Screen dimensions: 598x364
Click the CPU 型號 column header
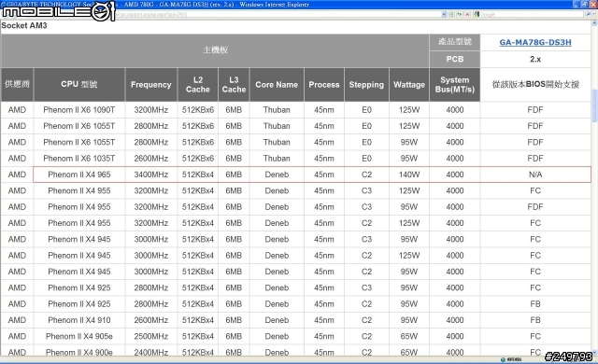(79, 85)
